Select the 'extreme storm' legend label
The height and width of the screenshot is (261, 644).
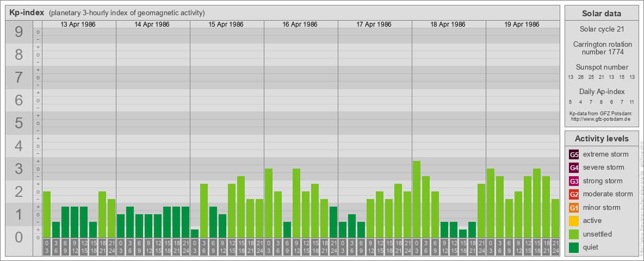[x=606, y=154]
